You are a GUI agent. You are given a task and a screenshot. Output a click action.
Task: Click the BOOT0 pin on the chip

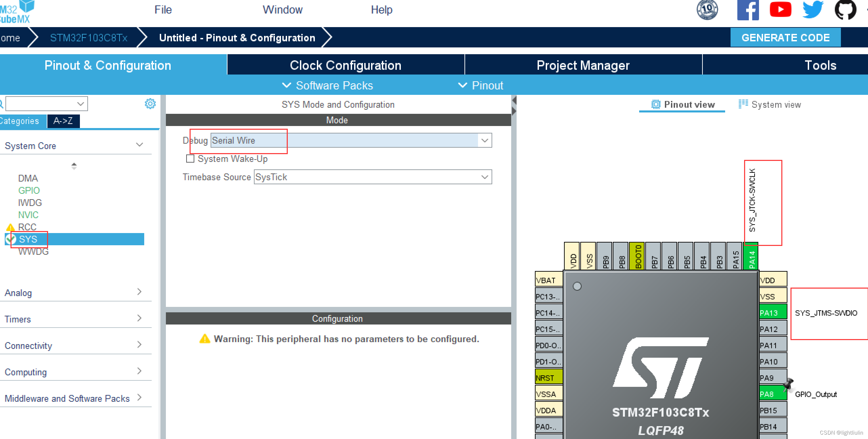tap(637, 256)
